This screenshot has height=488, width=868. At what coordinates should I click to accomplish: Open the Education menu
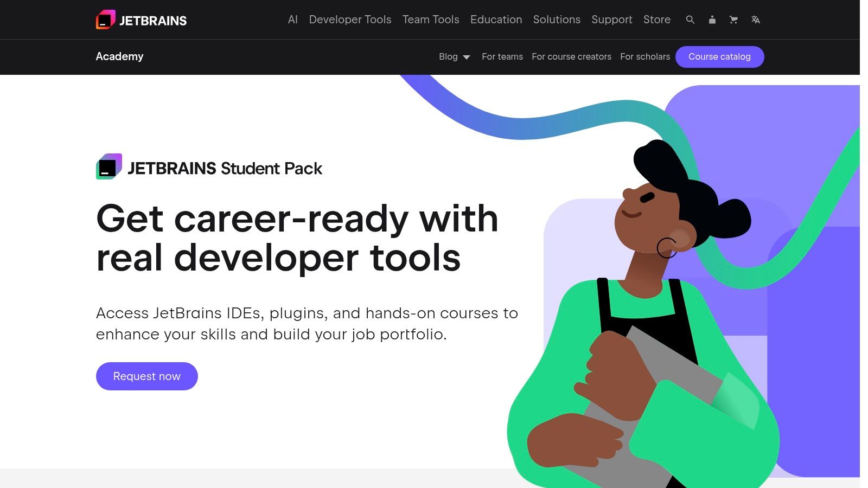pyautogui.click(x=496, y=20)
